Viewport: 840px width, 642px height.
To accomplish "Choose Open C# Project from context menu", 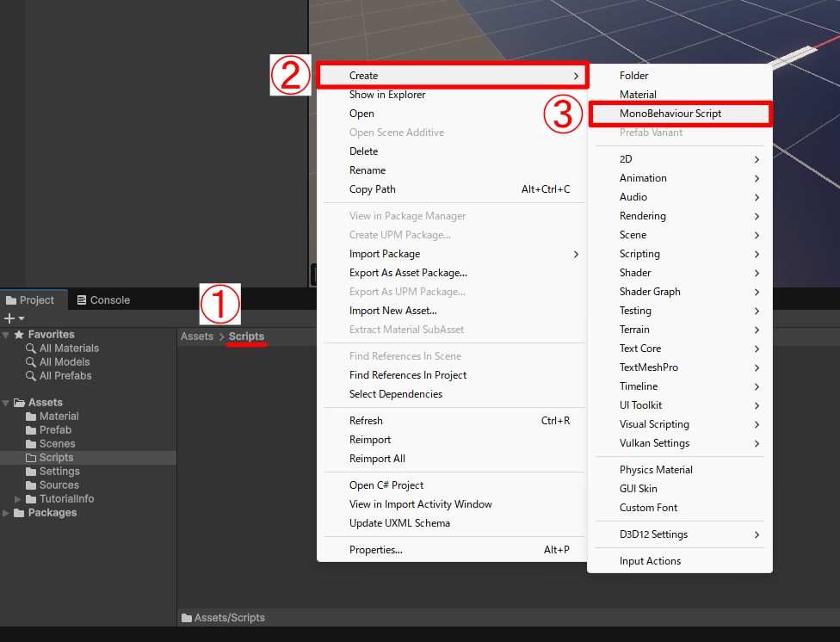I will coord(386,485).
